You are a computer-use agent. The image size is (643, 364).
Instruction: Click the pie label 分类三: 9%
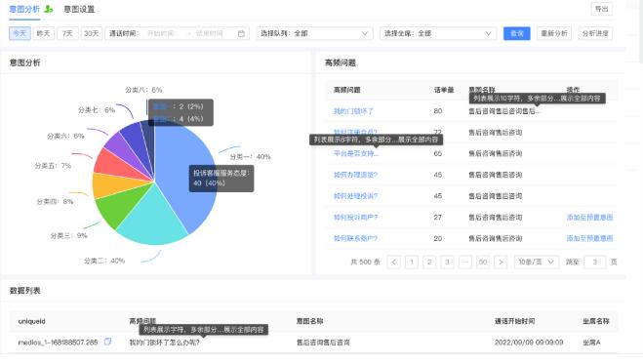(69, 236)
